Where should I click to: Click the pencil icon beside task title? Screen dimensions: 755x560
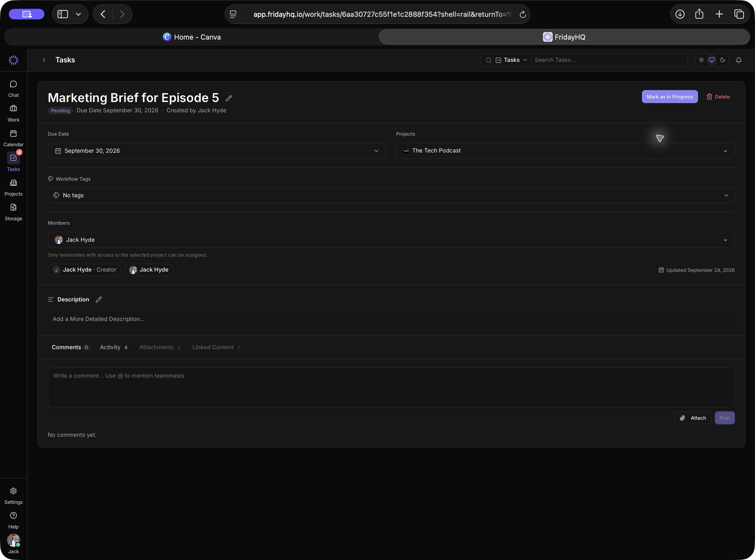coord(229,98)
